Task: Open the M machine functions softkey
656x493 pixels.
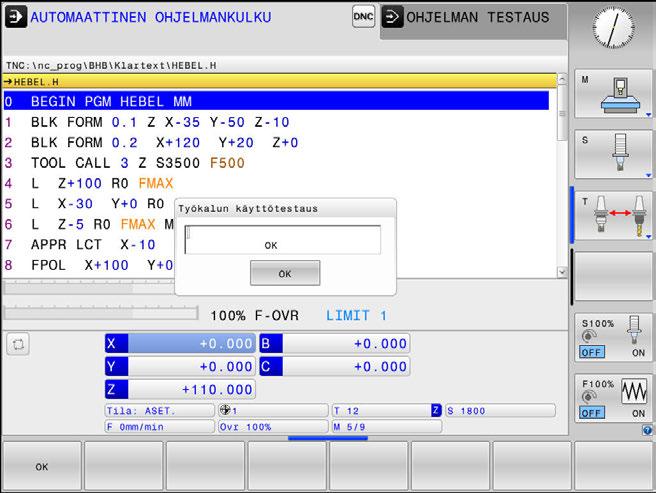Action: 613,94
